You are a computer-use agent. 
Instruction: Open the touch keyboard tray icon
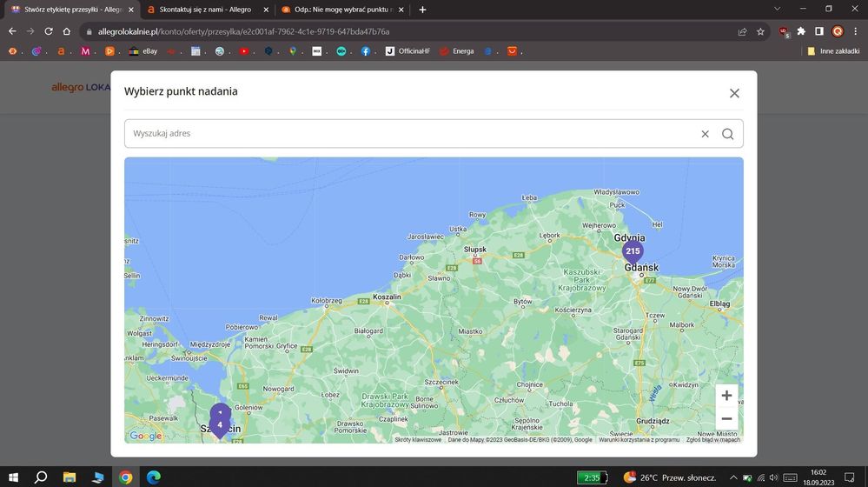pyautogui.click(x=791, y=477)
